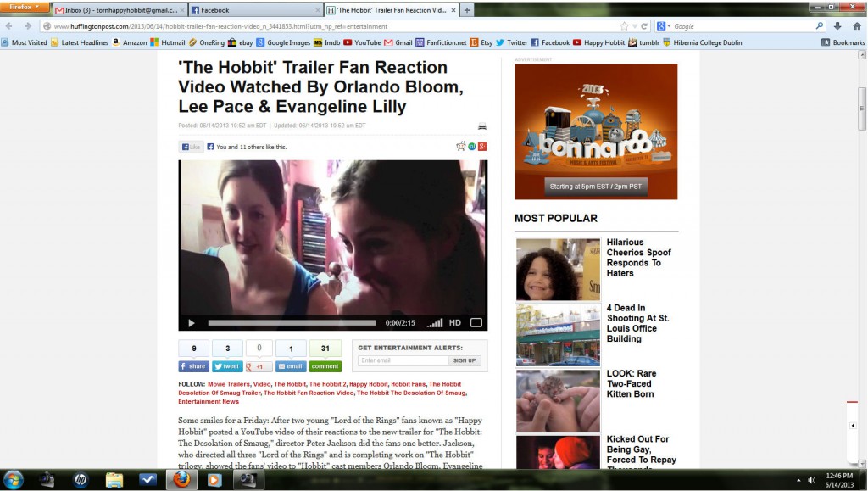The image size is (868, 491).
Task: Open the OneRing bookmark
Action: pyautogui.click(x=207, y=42)
